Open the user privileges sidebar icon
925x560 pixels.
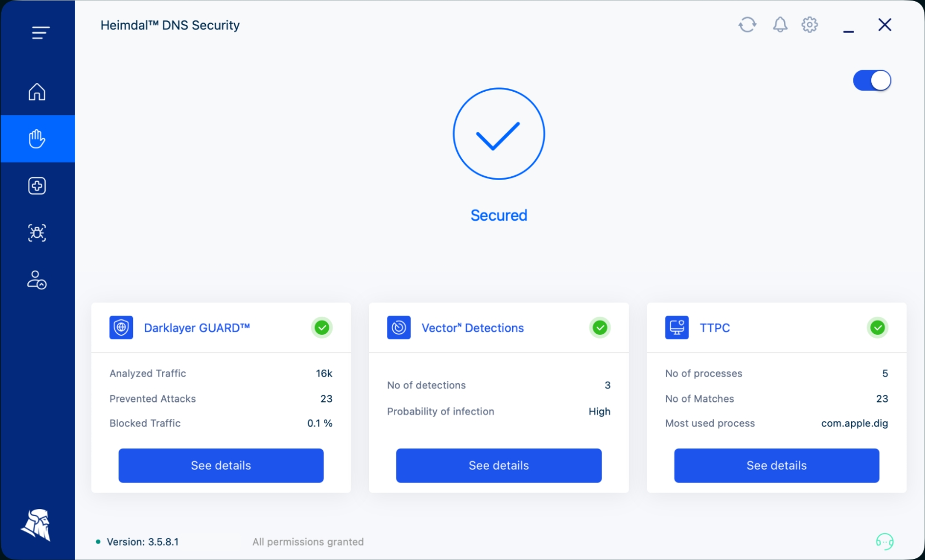[x=37, y=280]
